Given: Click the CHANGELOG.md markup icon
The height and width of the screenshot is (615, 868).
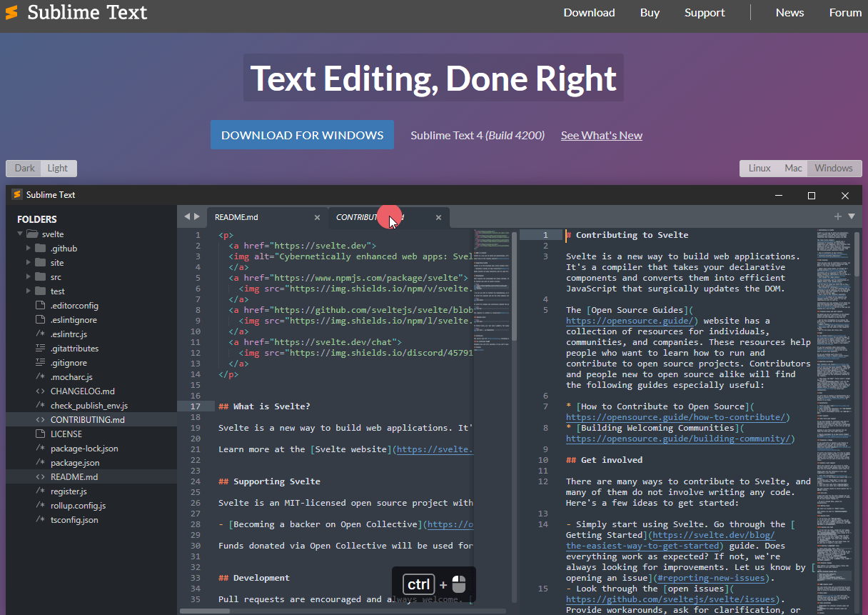Looking at the screenshot, I should coord(41,391).
